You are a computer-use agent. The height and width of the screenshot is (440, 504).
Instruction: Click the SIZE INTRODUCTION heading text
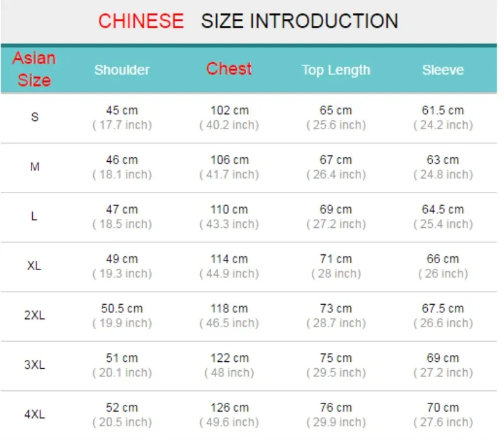click(300, 21)
